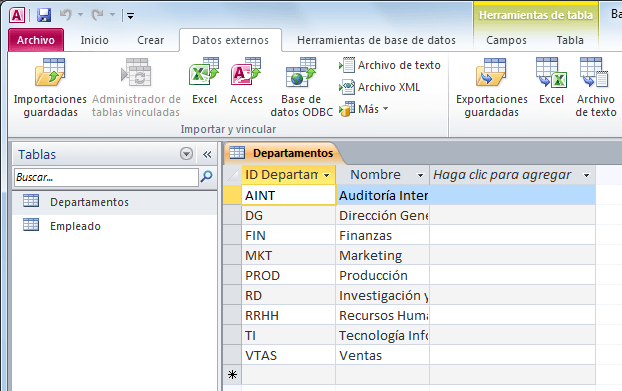Customize the Quick Access Toolbar dropdown
Screen dimensions: 622x391
pyautogui.click(x=130, y=16)
